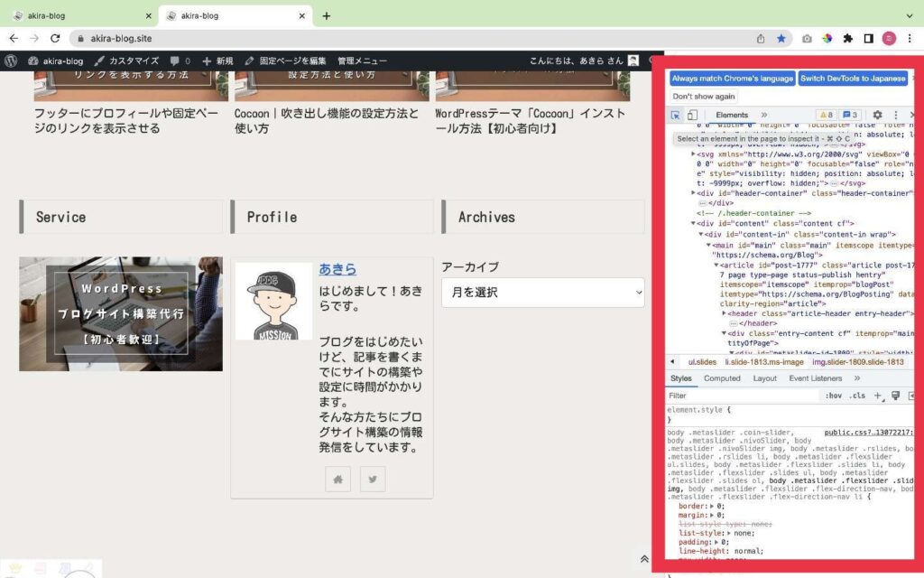Open 固定ページを編集 in admin bar

pos(285,61)
